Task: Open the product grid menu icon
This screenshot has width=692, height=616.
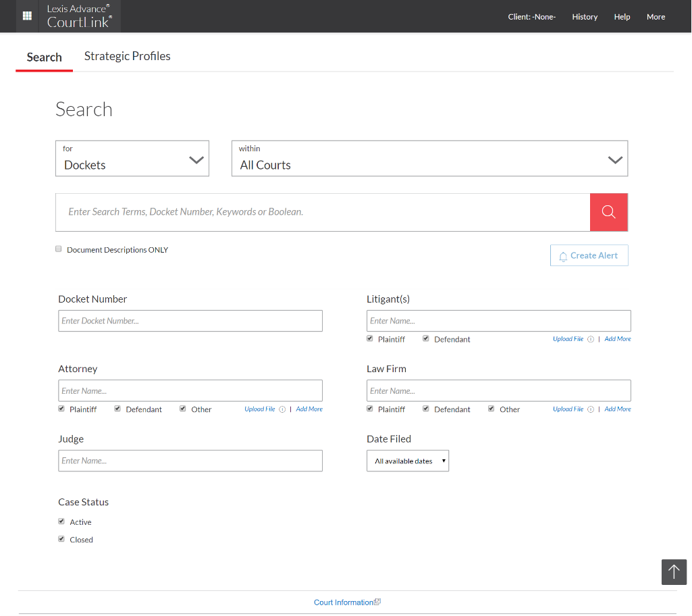Action: click(x=27, y=16)
